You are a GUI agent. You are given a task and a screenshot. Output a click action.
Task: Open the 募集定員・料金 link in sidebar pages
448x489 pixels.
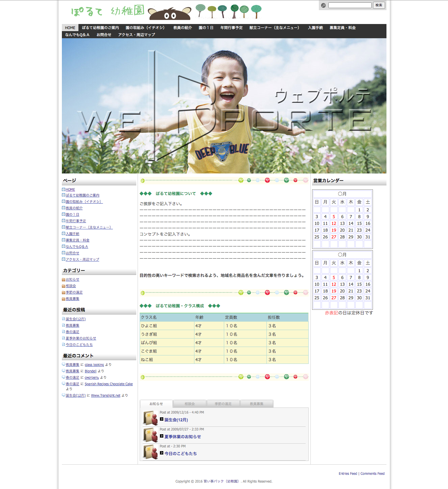click(77, 240)
